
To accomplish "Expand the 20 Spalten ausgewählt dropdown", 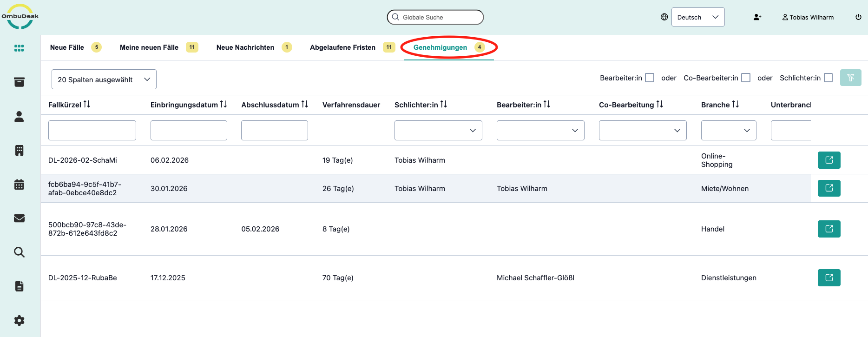I will [104, 79].
